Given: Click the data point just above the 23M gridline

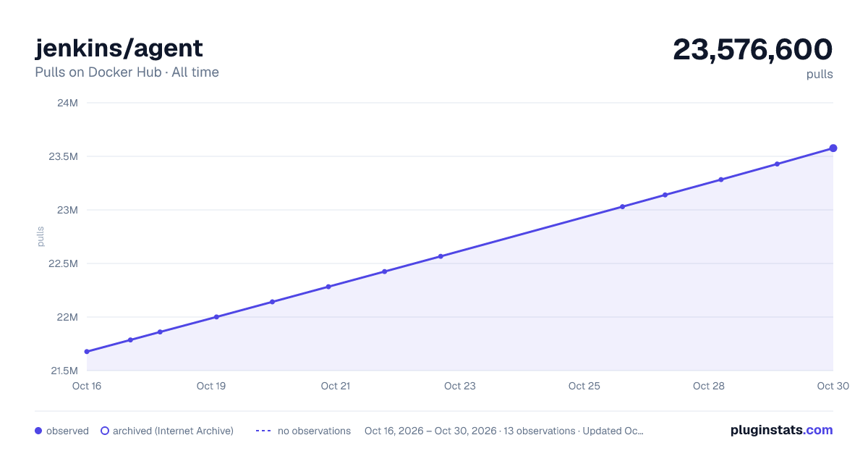Looking at the screenshot, I should pyautogui.click(x=622, y=207).
